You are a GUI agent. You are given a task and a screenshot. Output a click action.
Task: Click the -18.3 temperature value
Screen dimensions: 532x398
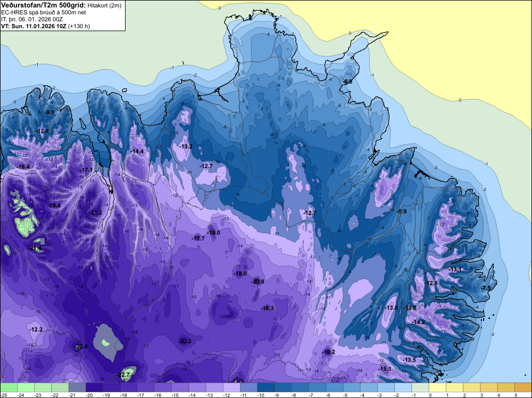coord(268,308)
